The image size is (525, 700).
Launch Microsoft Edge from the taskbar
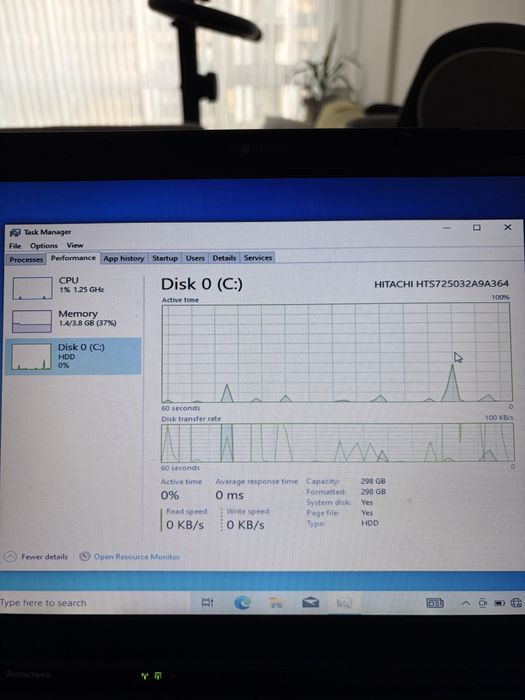[242, 603]
